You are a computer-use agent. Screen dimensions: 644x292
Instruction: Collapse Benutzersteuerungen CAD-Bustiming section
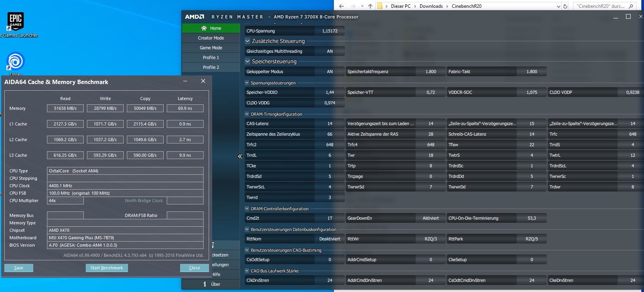[247, 250]
